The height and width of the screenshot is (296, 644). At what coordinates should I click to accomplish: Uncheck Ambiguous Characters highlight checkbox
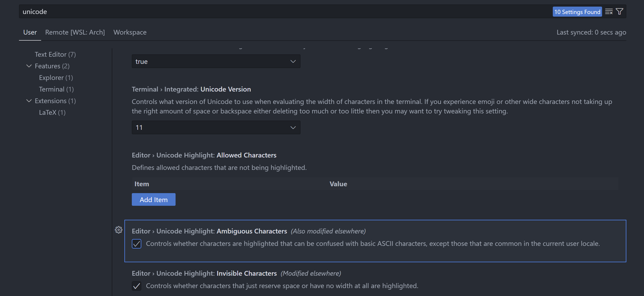pyautogui.click(x=137, y=244)
